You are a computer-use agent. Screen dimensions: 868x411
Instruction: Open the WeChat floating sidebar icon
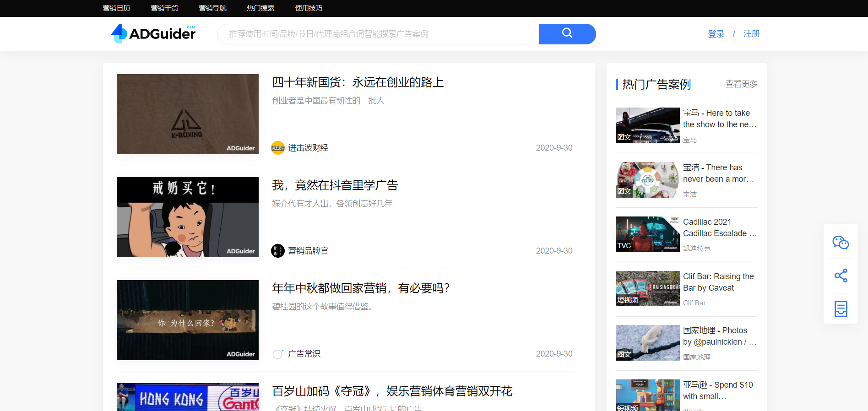pos(841,243)
